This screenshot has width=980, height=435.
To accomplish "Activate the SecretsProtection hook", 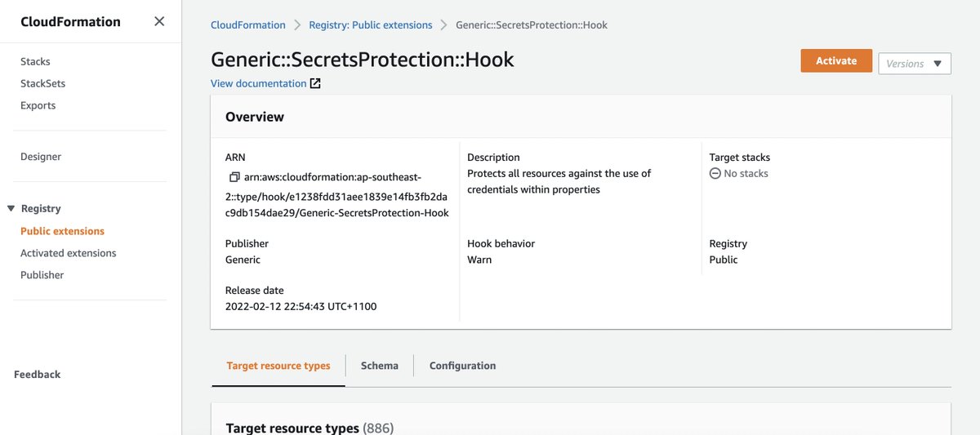I will (836, 61).
